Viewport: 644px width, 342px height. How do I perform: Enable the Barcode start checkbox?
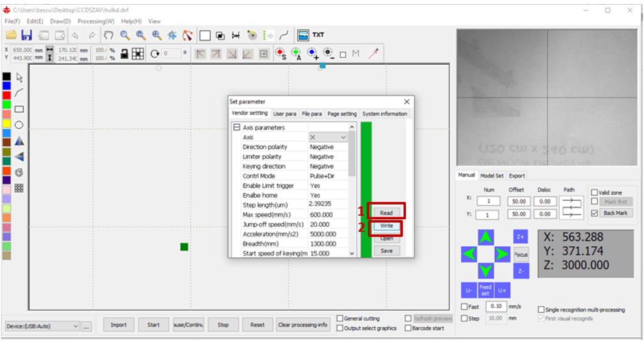pyautogui.click(x=408, y=328)
